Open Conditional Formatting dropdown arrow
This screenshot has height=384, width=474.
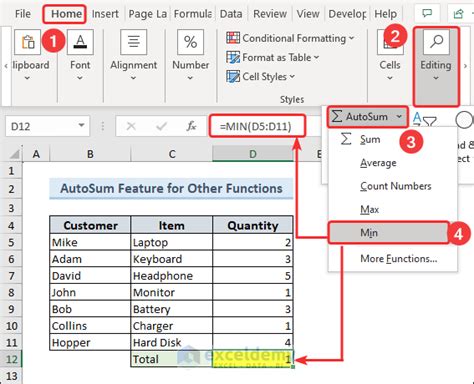pyautogui.click(x=352, y=38)
